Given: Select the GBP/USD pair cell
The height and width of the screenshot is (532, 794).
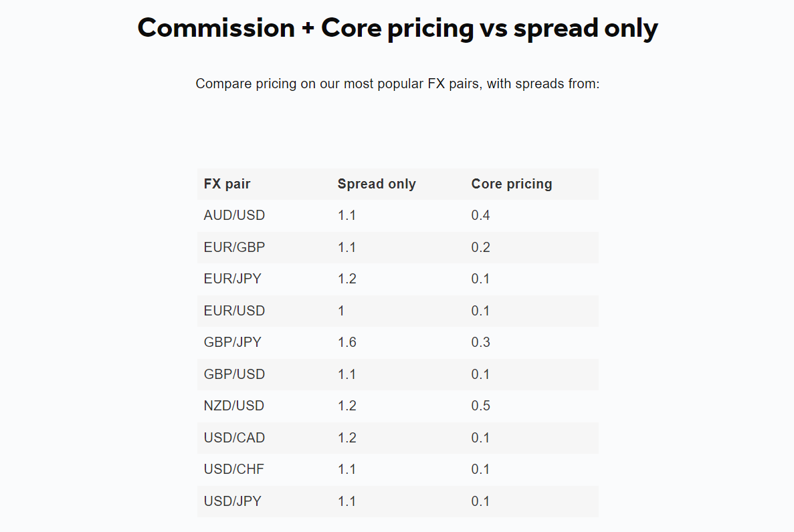Looking at the screenshot, I should [x=234, y=374].
